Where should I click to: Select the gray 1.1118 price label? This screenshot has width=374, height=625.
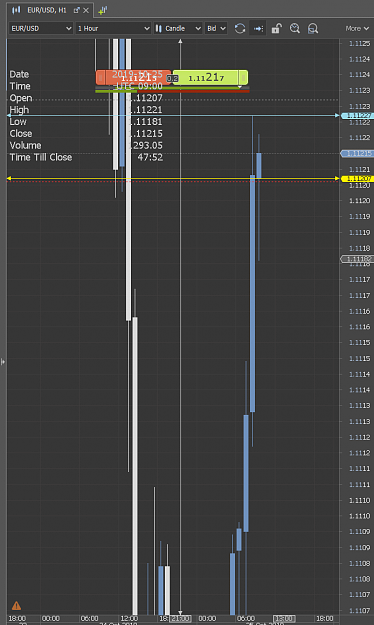click(357, 259)
